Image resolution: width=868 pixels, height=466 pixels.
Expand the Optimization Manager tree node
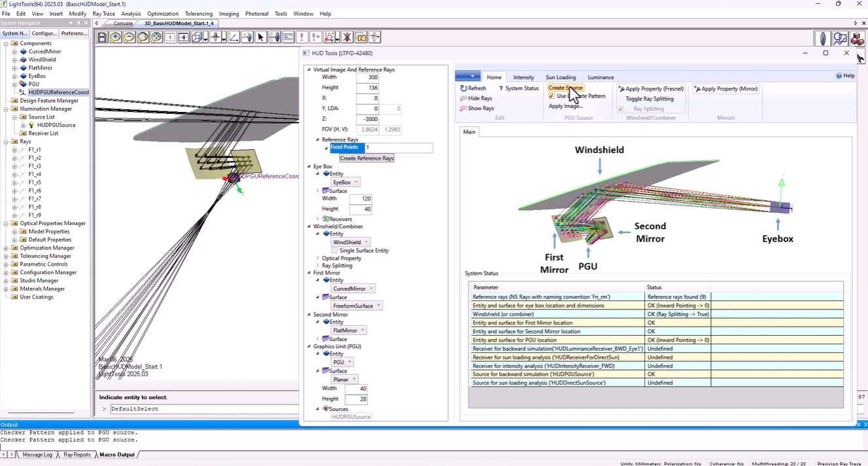coord(7,248)
